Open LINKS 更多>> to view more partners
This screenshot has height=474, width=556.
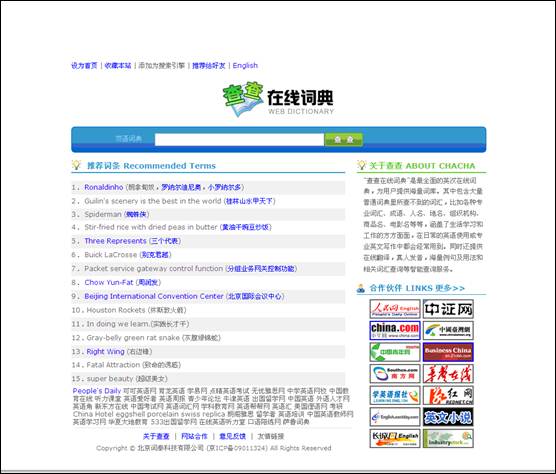435,288
